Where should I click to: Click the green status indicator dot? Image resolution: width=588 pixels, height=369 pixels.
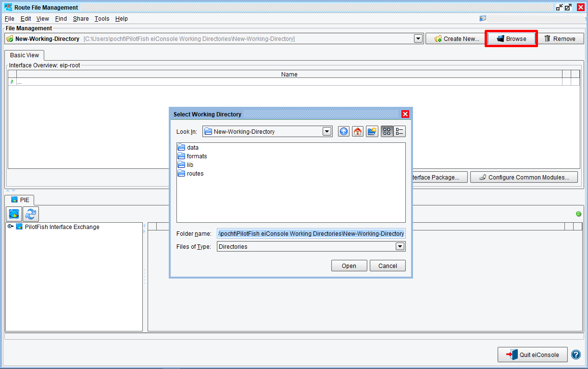[x=578, y=214]
